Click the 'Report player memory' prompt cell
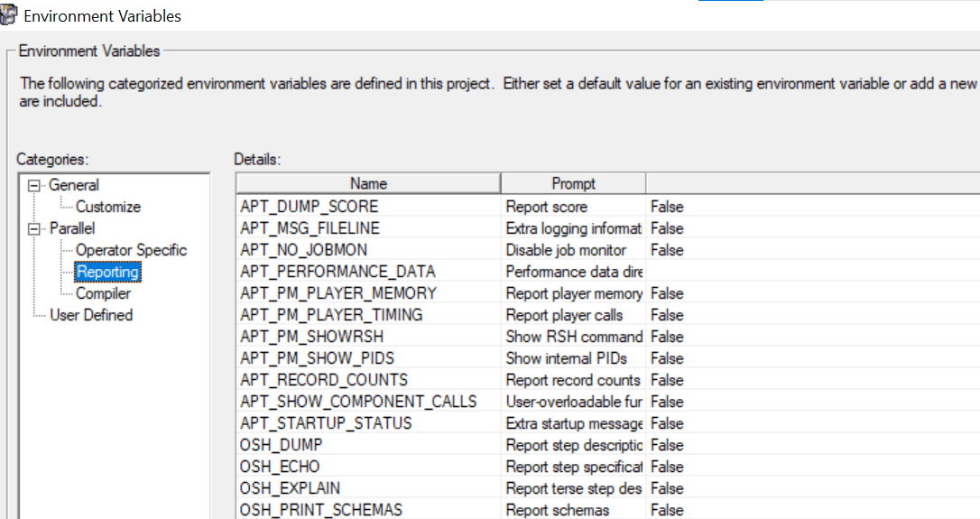Viewport: 980px width, 519px height. [x=573, y=293]
